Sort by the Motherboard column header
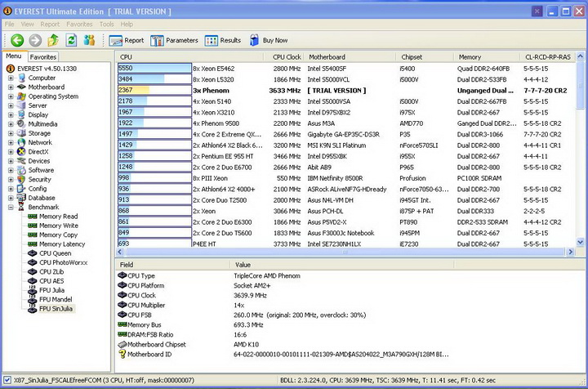This screenshot has width=588, height=389. pyautogui.click(x=350, y=57)
